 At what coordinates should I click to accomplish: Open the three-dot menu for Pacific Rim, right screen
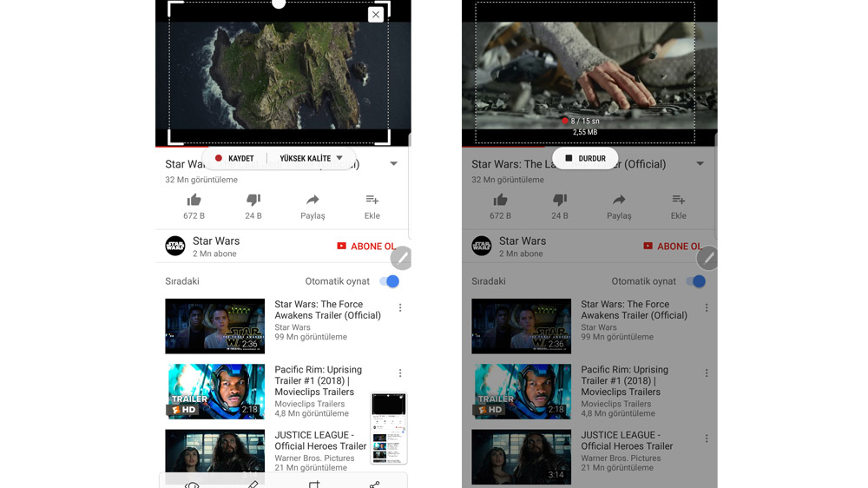(x=707, y=373)
